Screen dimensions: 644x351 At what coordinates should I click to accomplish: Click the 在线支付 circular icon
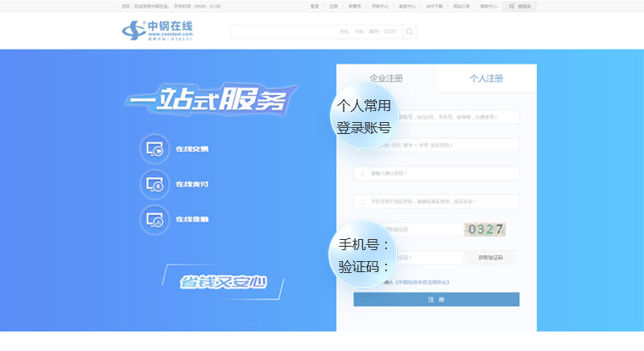[155, 184]
